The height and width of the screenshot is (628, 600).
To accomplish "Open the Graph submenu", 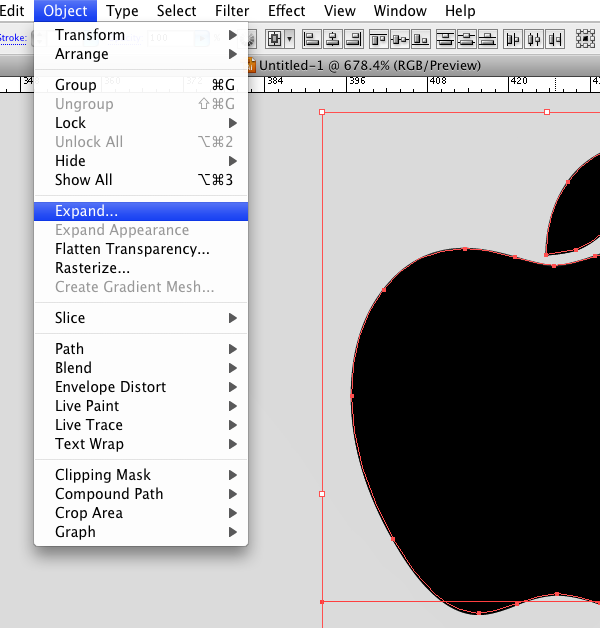I will click(141, 532).
